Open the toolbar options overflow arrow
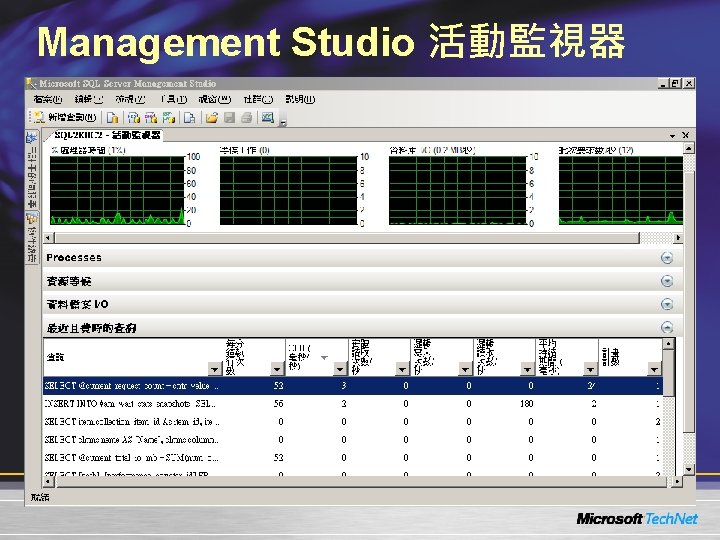This screenshot has width=720, height=540. point(283,122)
